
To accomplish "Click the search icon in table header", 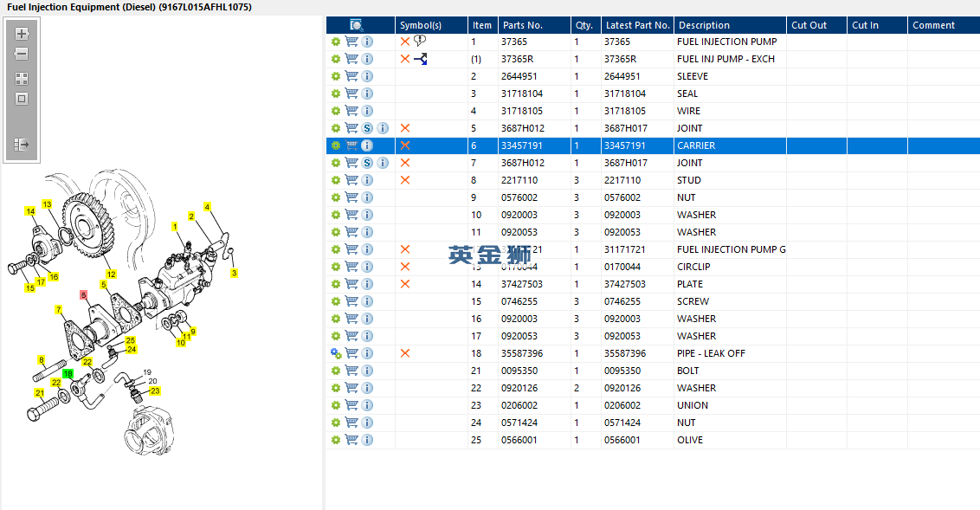I will click(357, 25).
